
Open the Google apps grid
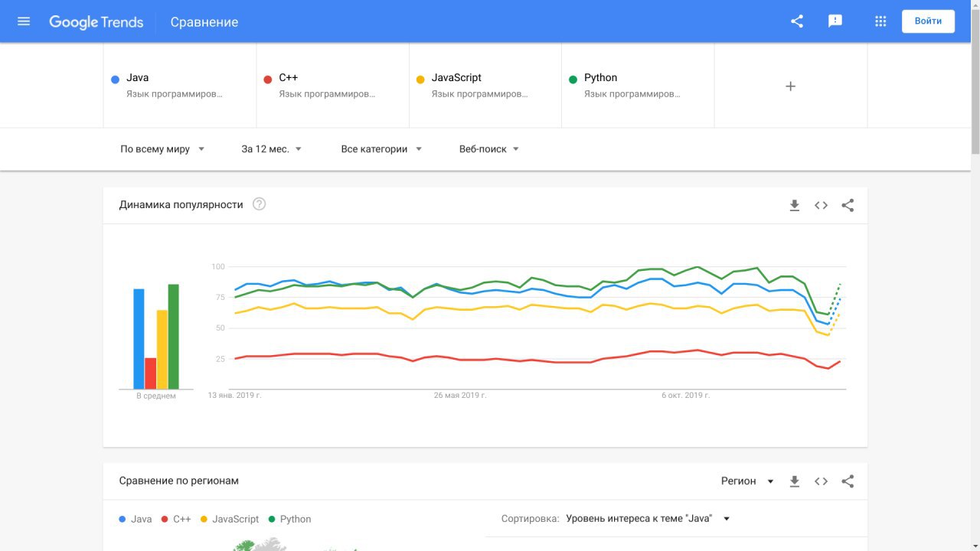(880, 21)
